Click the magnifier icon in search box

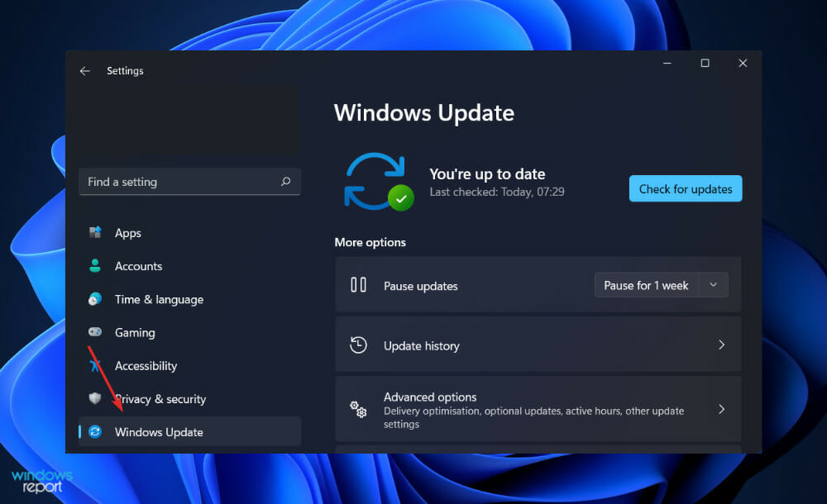click(285, 182)
